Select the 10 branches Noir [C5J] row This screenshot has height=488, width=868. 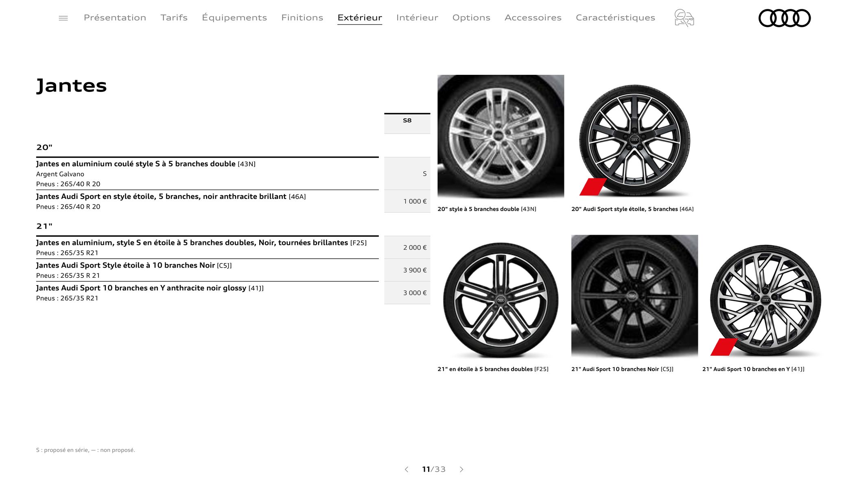pos(207,270)
